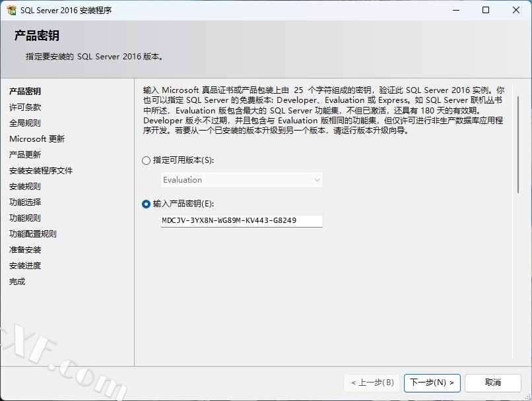The image size is (532, 401).
Task: Click the product key input field
Action: pos(242,221)
